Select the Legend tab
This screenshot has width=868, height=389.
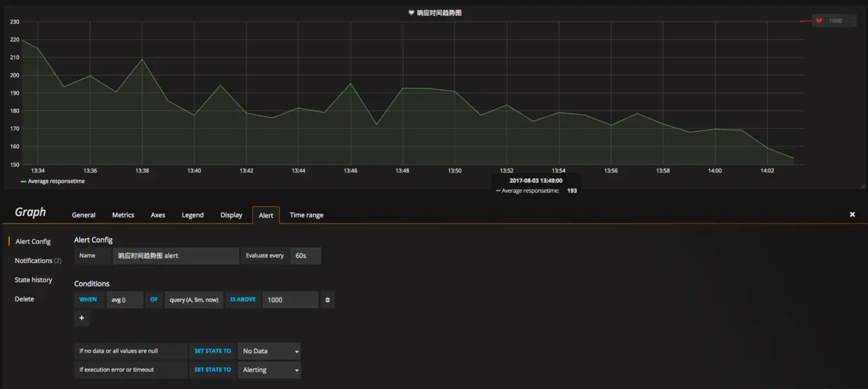(192, 215)
